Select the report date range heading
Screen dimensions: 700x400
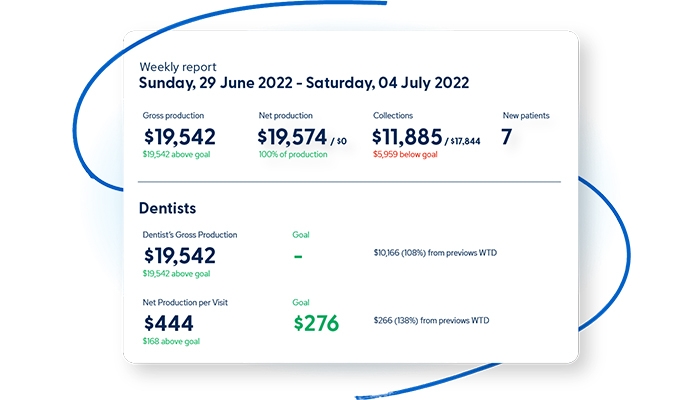[303, 82]
